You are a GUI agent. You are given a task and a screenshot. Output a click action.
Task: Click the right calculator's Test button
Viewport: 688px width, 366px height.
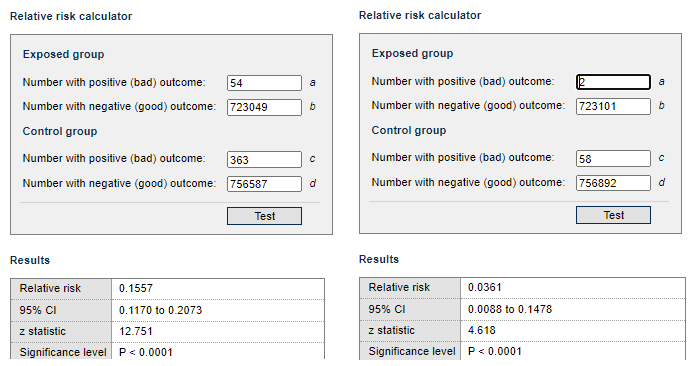coord(613,215)
